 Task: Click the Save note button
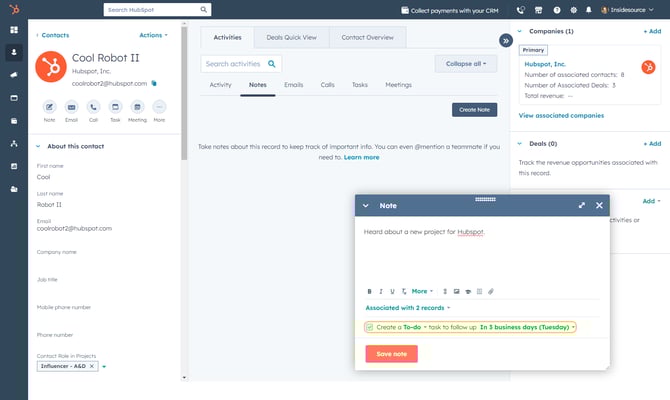[391, 353]
